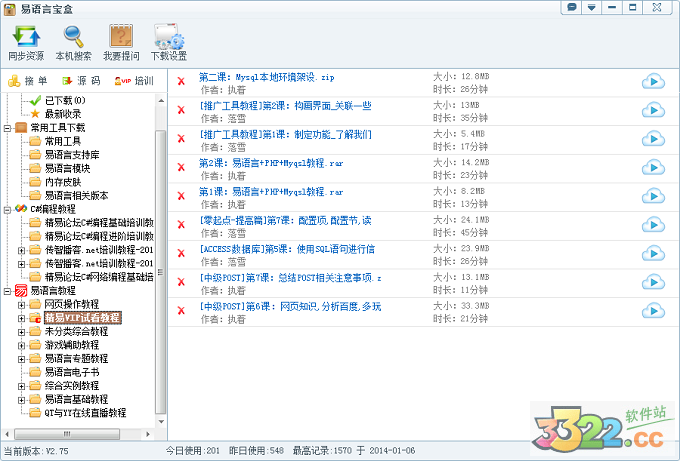Viewport: 680px width, 461px height.
Task: Click red X beside 推广工具教程 第2课
Action: coord(181,110)
